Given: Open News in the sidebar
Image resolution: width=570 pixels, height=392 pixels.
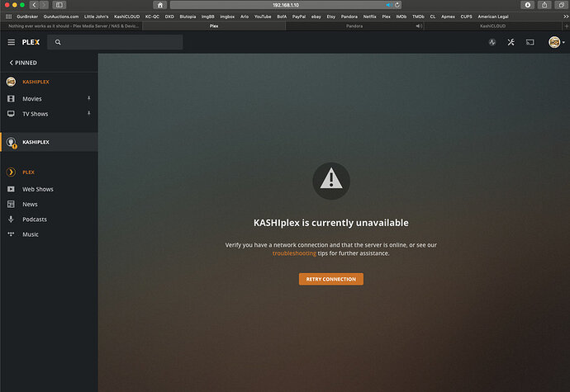Looking at the screenshot, I should click(x=30, y=204).
